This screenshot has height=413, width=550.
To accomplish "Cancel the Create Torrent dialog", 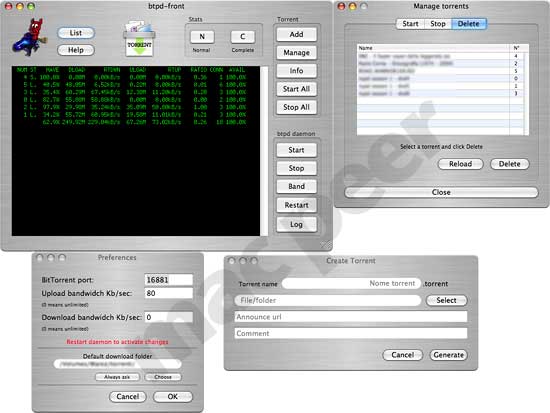I will click(x=402, y=355).
